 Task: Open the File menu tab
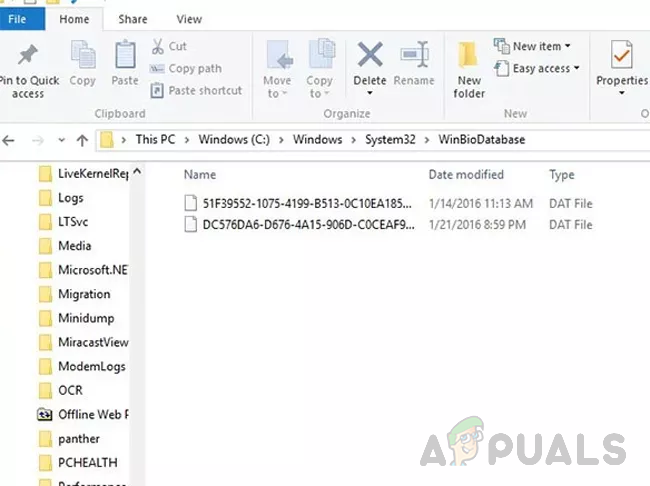[17, 19]
